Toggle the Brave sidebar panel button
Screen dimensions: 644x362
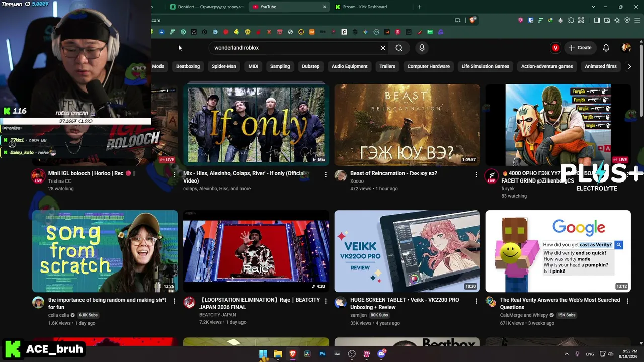597,20
